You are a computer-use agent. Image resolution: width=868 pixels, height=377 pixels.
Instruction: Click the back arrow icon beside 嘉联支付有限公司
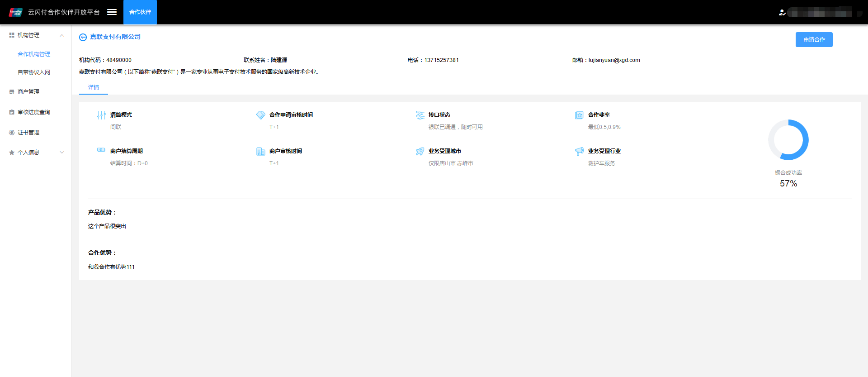pyautogui.click(x=83, y=37)
